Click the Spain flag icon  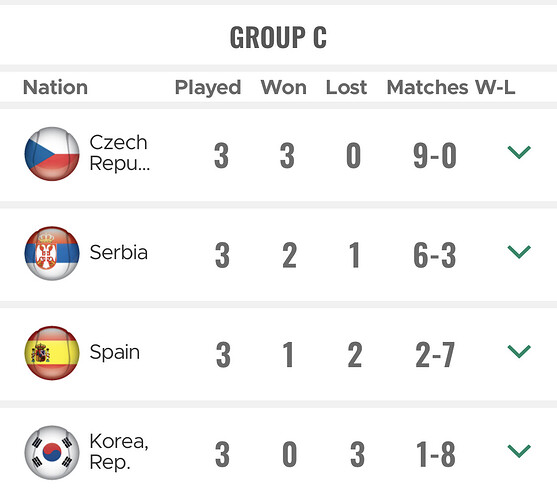(52, 353)
